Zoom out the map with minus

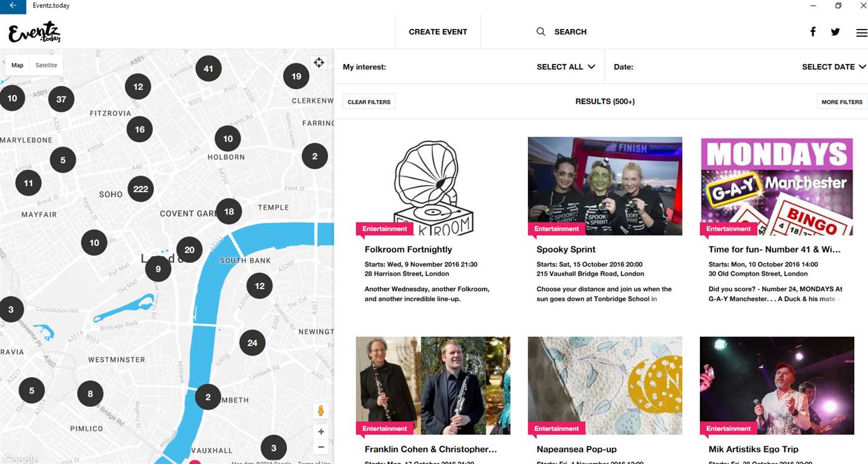(321, 447)
